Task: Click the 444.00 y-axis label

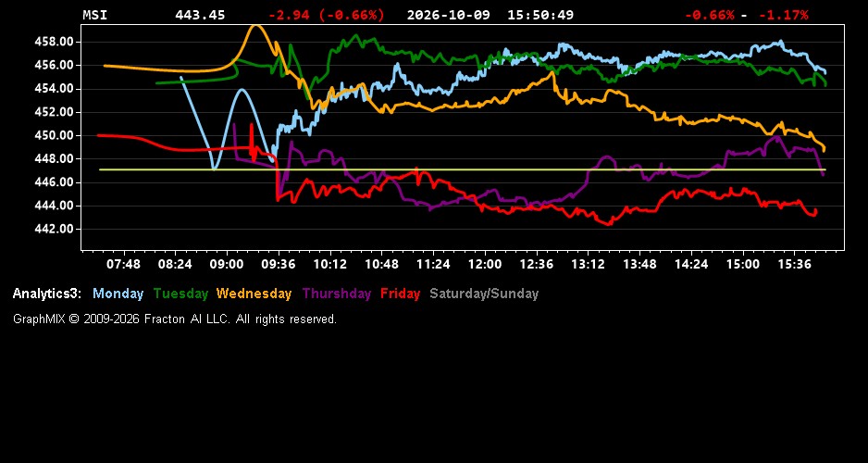Action: pyautogui.click(x=54, y=206)
